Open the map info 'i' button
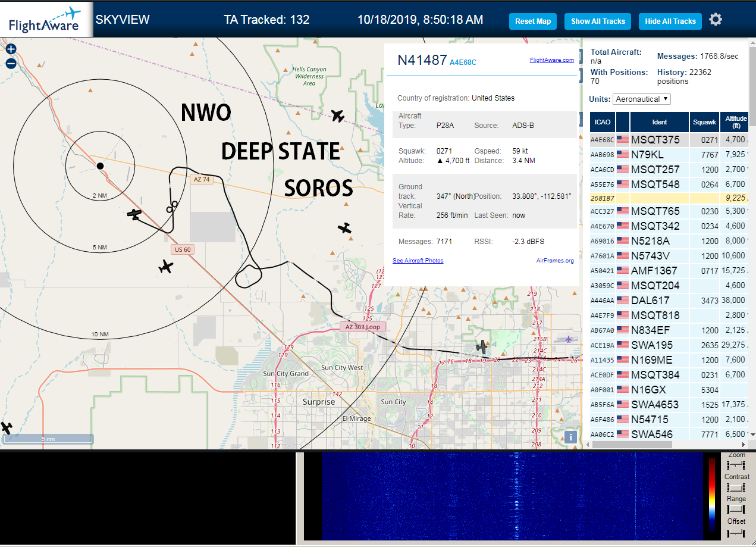The height and width of the screenshot is (547, 756). coord(570,437)
